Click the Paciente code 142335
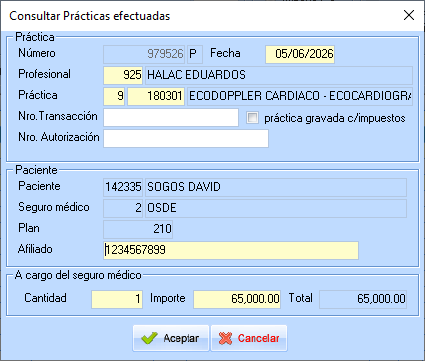Image resolution: width=425 pixels, height=361 pixels. 123,187
